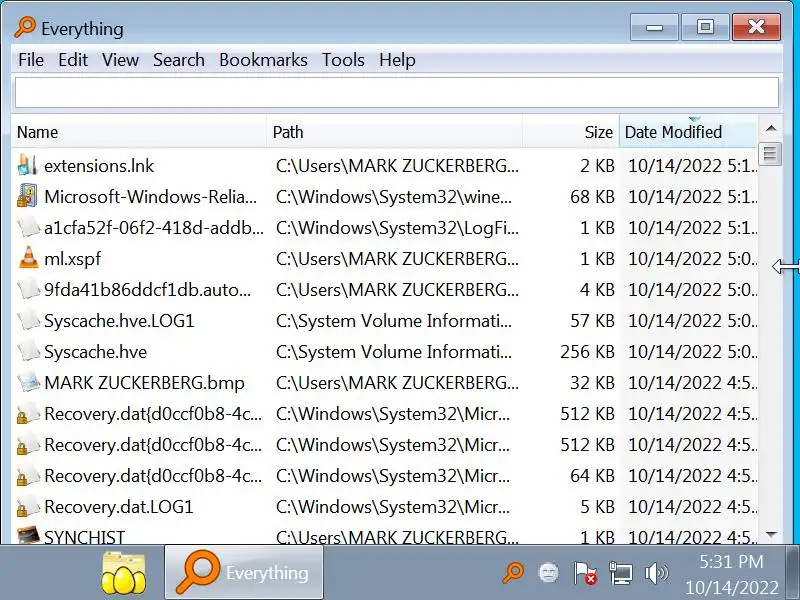This screenshot has width=800, height=600.
Task: Click the round face tray icon
Action: (548, 572)
